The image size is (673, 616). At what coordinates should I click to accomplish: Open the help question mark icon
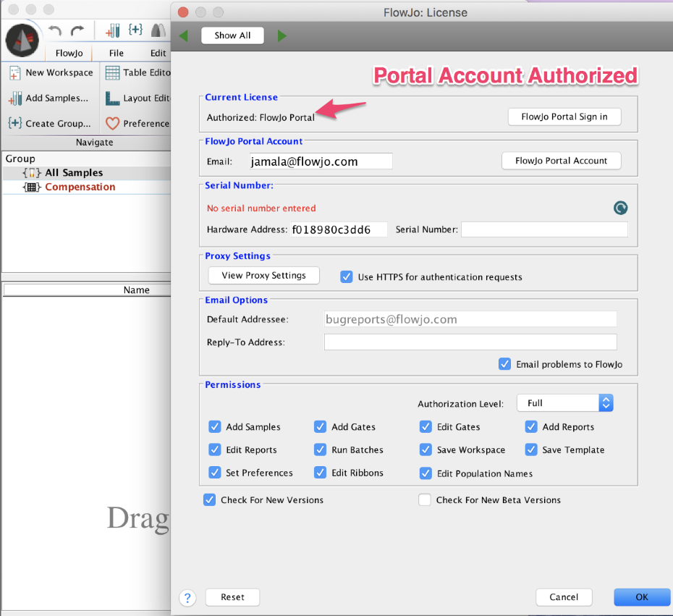coord(187,597)
